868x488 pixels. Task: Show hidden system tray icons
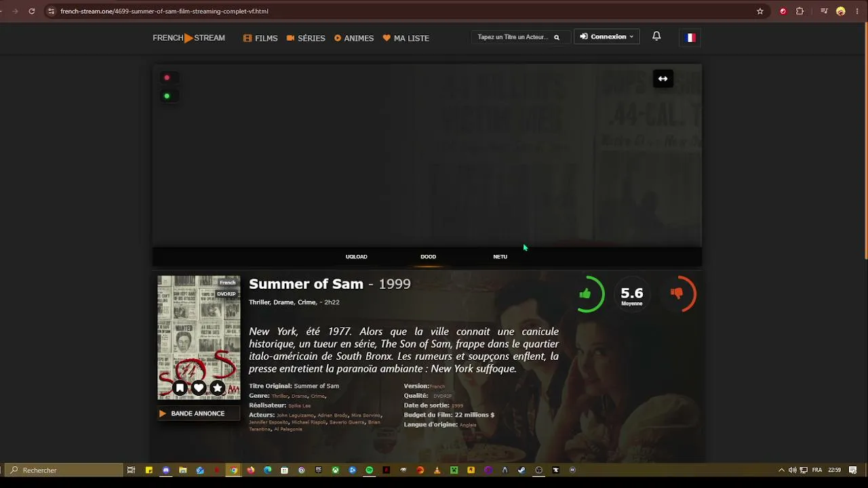[781, 470]
